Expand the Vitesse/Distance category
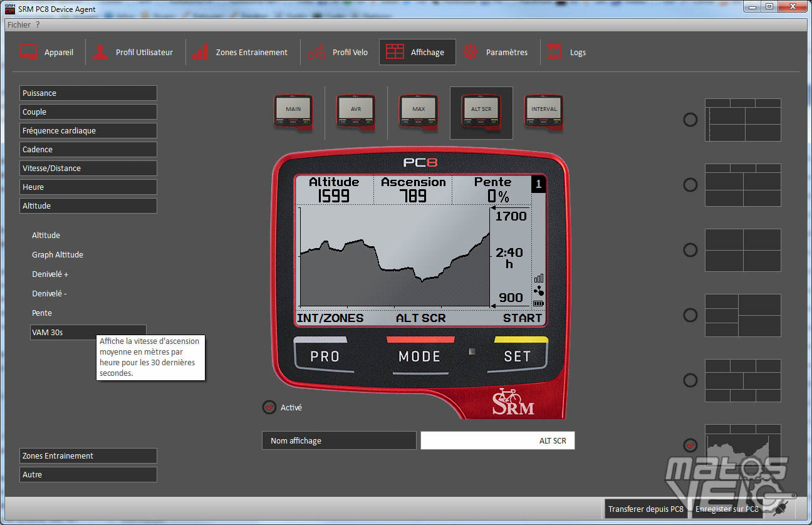812x525 pixels. [x=88, y=169]
